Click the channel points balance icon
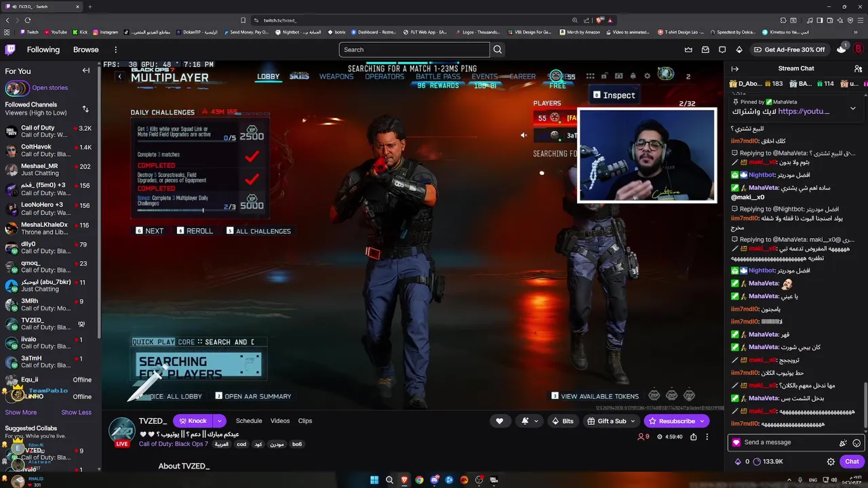Viewport: 868px width, 488px height. 757,462
